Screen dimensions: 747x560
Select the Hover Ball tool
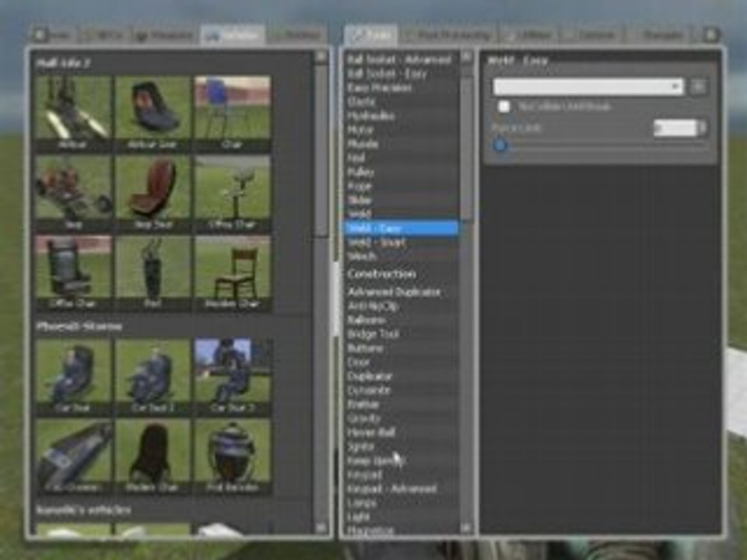coord(402,432)
